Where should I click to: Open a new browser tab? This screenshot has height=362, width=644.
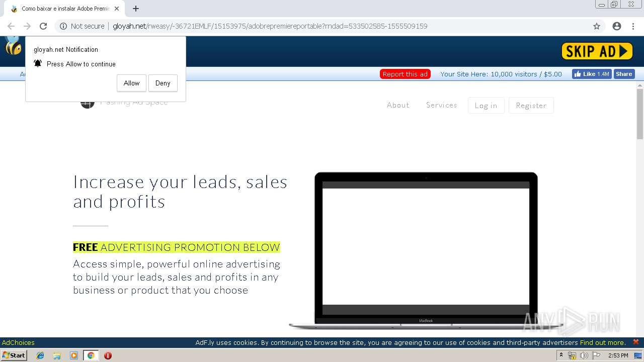(x=136, y=9)
